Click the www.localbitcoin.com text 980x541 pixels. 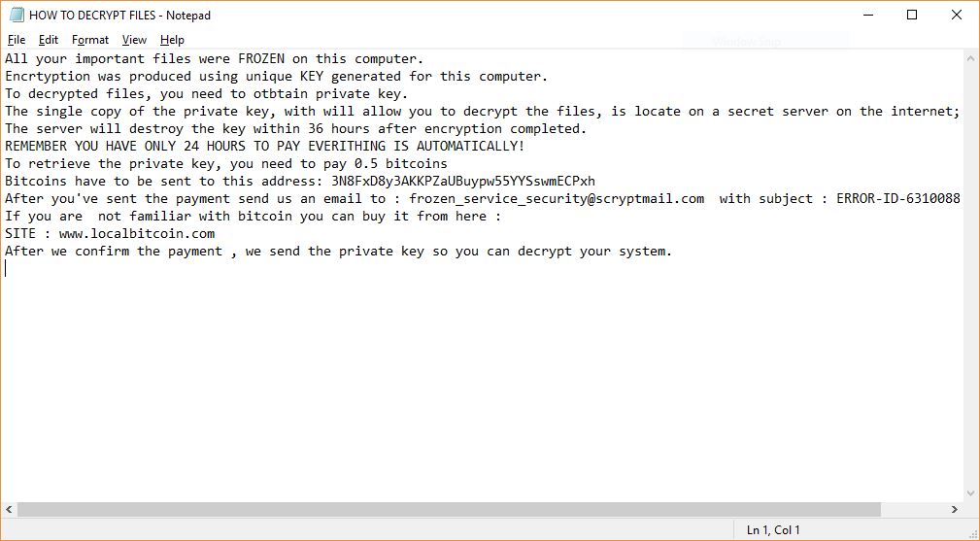[x=137, y=234]
